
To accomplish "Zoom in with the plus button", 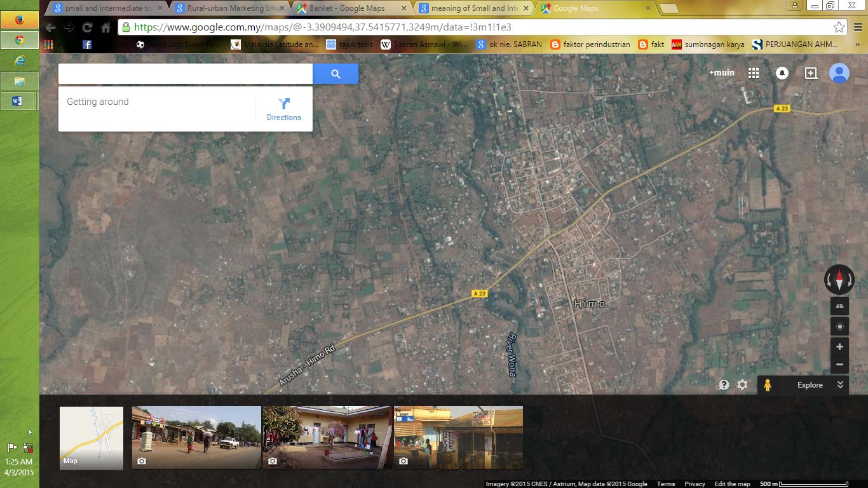I will tap(839, 347).
